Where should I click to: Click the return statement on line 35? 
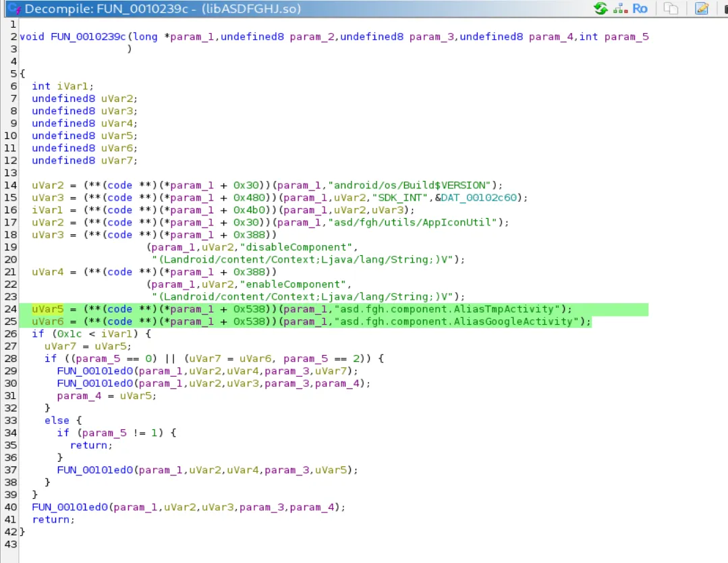(88, 446)
